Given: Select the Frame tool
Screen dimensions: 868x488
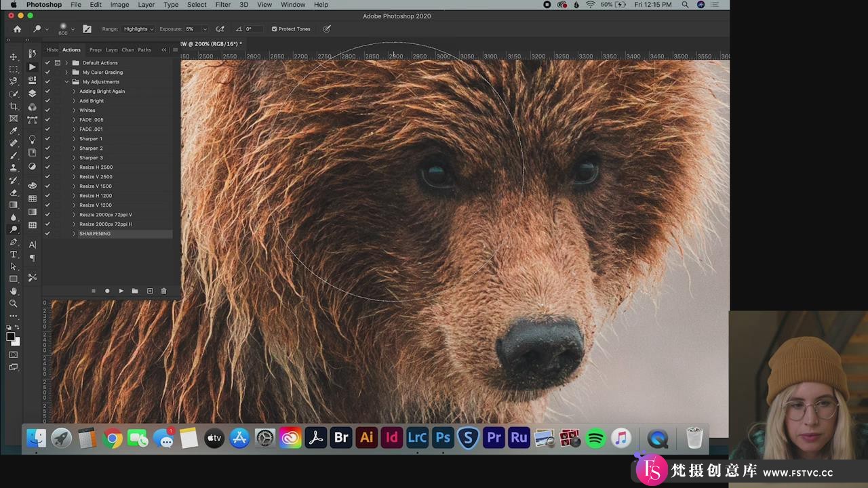Looking at the screenshot, I should pos(13,119).
